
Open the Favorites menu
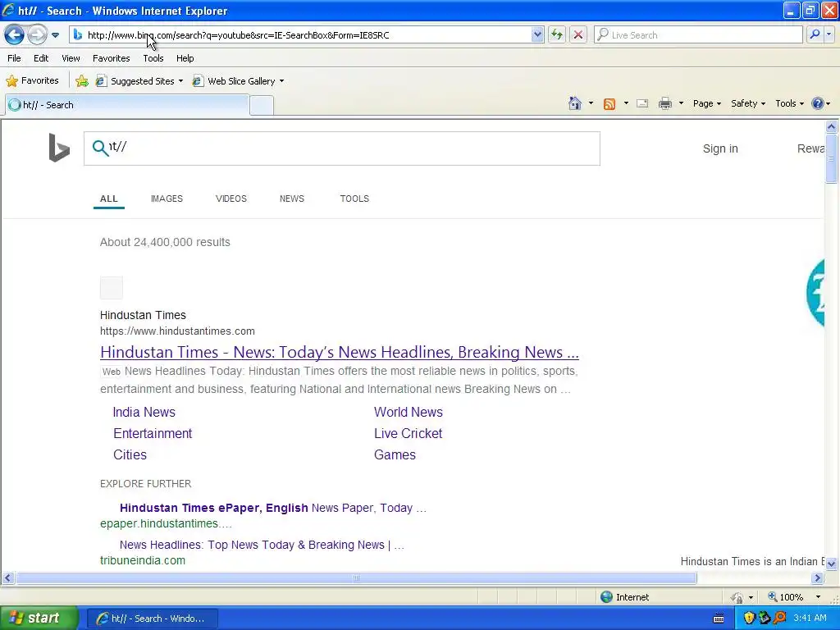click(112, 58)
